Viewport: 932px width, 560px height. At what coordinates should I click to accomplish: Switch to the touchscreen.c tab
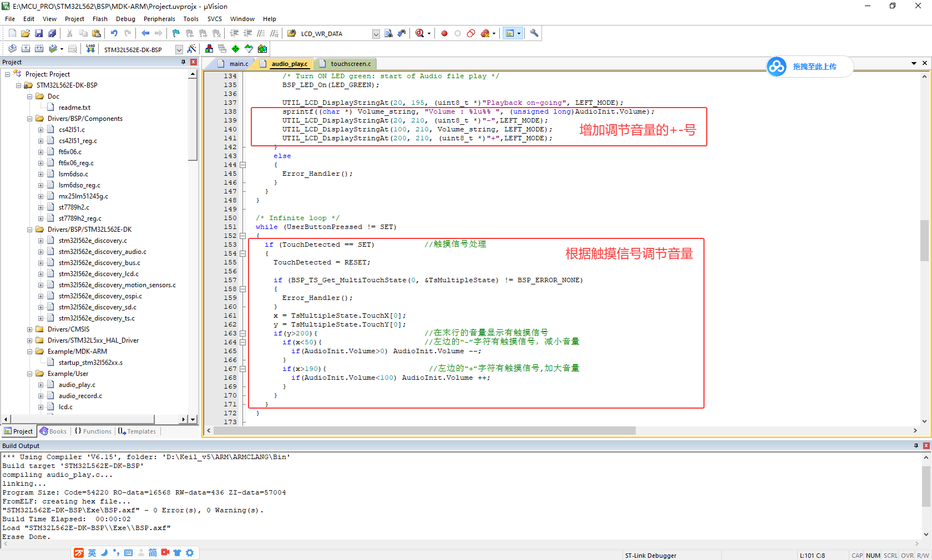tap(346, 64)
